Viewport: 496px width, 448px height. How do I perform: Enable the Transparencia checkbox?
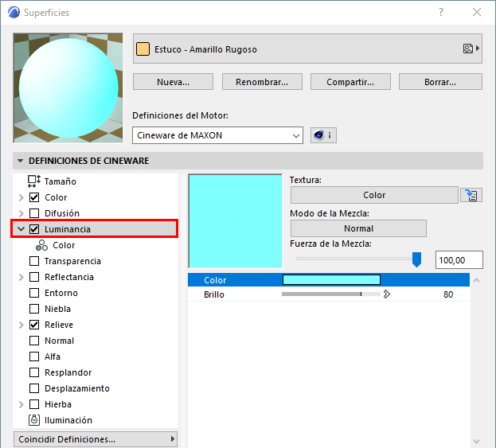34,261
